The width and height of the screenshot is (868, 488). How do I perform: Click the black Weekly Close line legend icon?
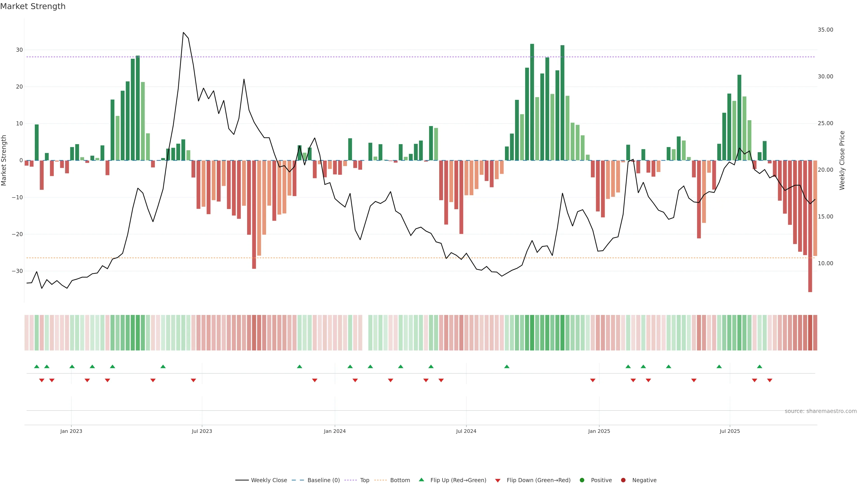(242, 480)
